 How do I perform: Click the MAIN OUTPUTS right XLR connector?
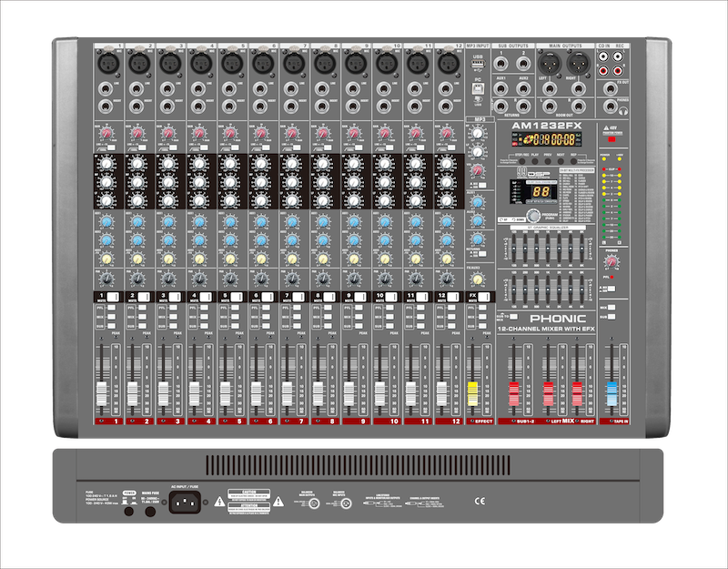(578, 63)
